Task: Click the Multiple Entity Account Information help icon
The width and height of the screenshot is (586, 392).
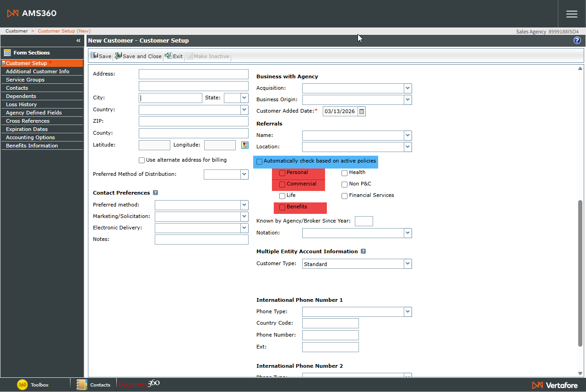Action: (363, 251)
